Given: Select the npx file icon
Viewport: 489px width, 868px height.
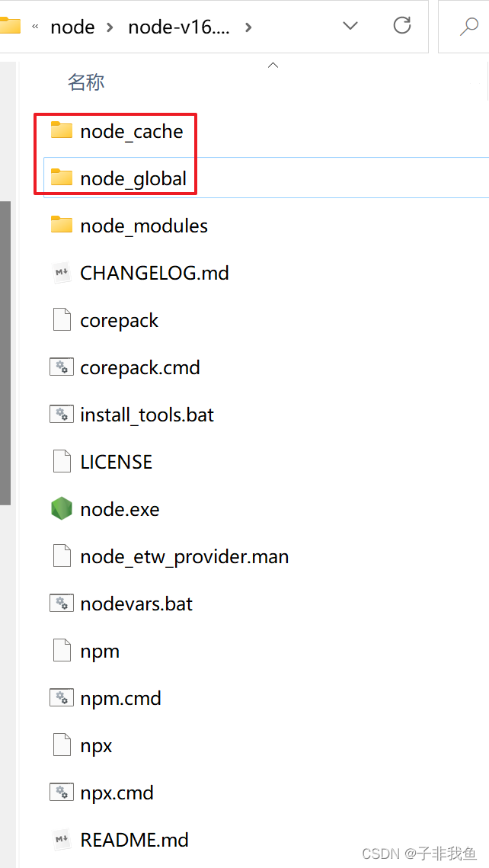Looking at the screenshot, I should point(62,745).
